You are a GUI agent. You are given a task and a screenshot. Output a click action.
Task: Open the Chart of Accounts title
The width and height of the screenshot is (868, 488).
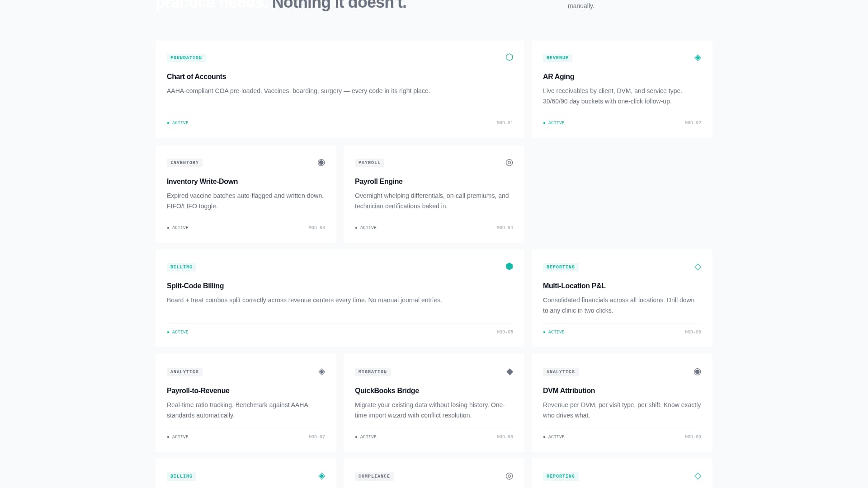[x=196, y=77]
